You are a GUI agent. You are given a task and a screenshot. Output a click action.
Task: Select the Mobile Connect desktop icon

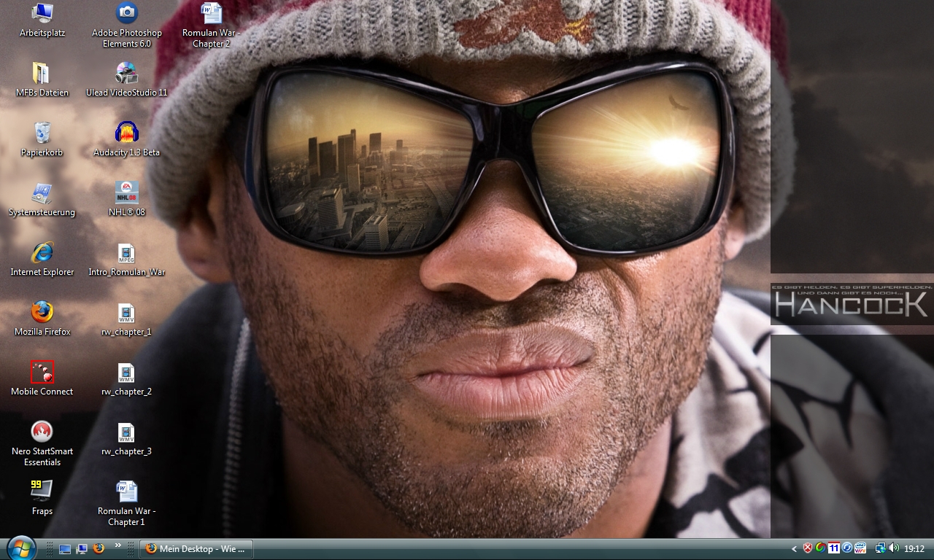coord(42,372)
